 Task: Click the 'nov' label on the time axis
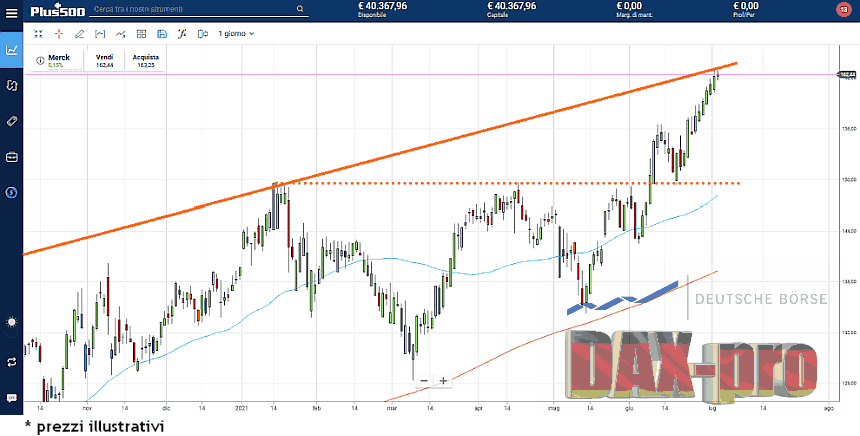[x=86, y=409]
